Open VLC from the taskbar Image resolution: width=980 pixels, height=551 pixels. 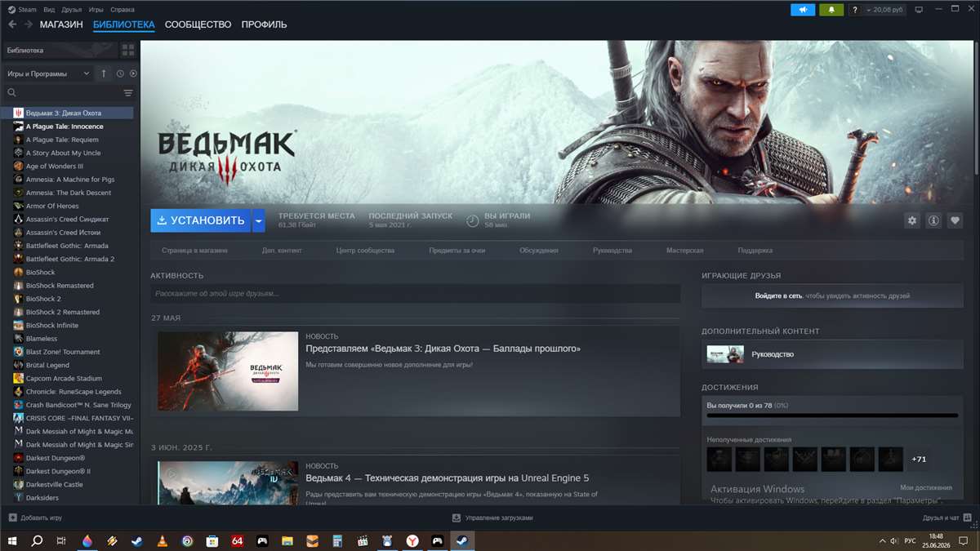click(162, 540)
